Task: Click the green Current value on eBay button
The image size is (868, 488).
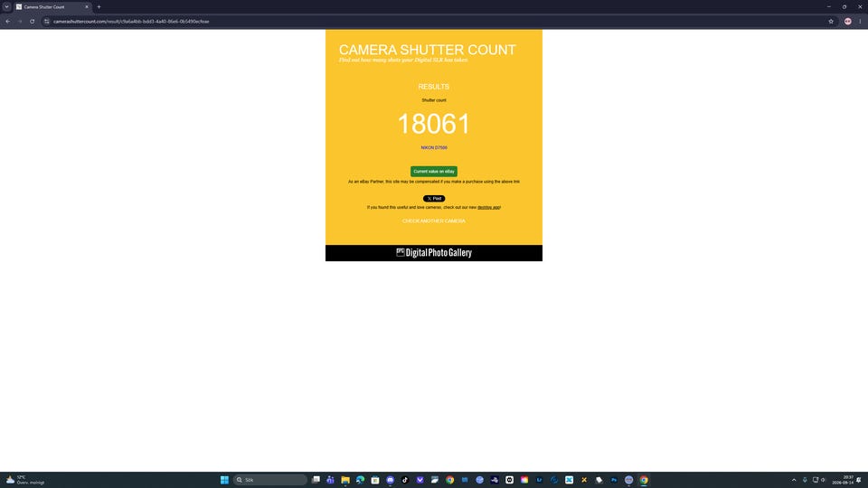Action: pyautogui.click(x=433, y=172)
